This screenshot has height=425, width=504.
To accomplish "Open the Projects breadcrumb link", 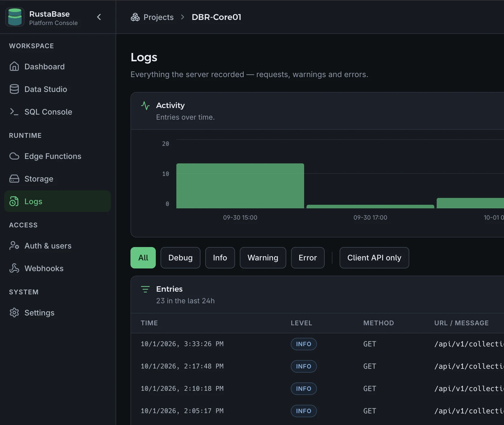I will pos(158,17).
